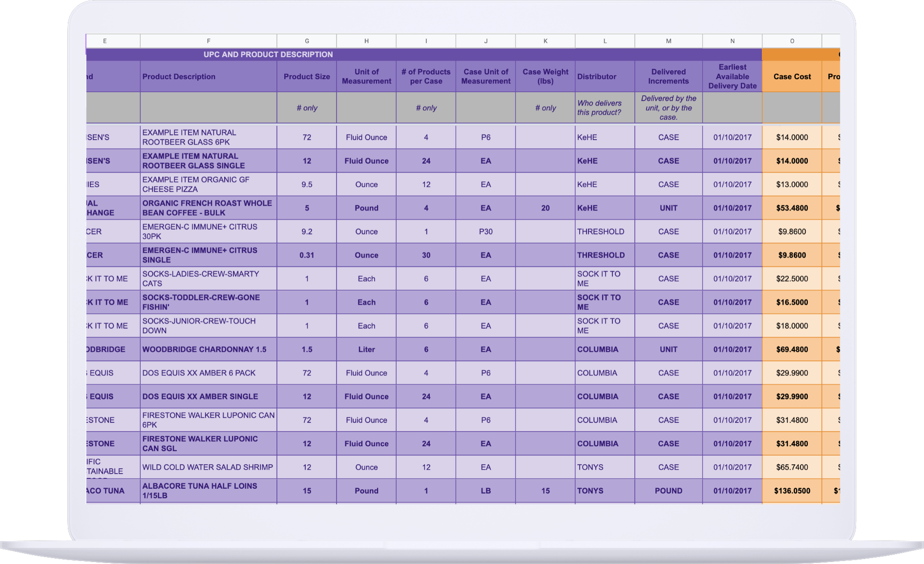Viewport: 924px width, 564px height.
Task: Select 'WILD COLD WATER SALAD SHRIMP' cell
Action: tap(209, 467)
